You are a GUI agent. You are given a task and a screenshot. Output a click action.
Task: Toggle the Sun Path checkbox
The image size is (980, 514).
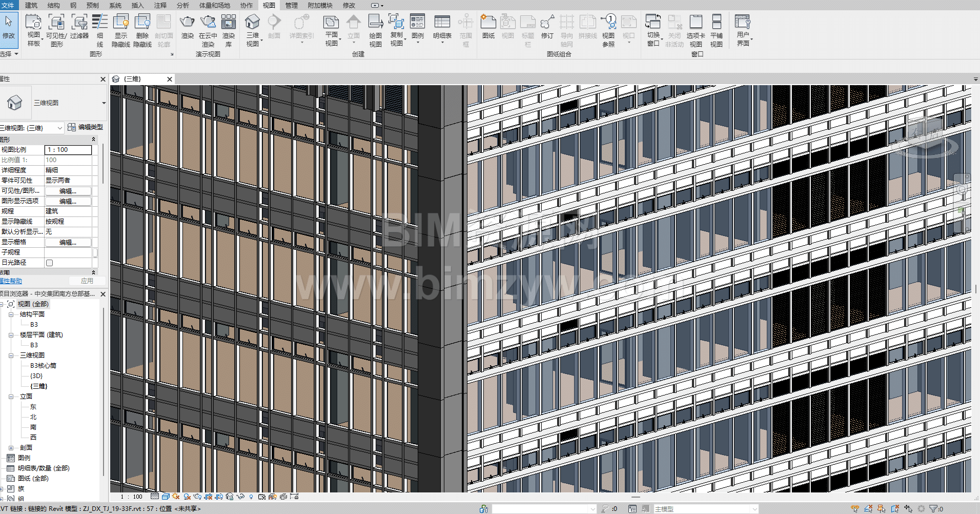click(50, 263)
